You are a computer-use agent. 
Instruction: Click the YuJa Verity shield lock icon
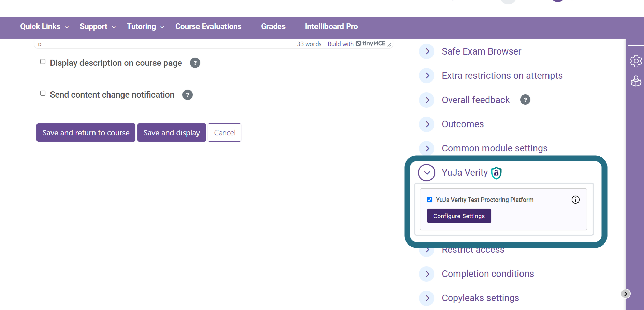[496, 173]
